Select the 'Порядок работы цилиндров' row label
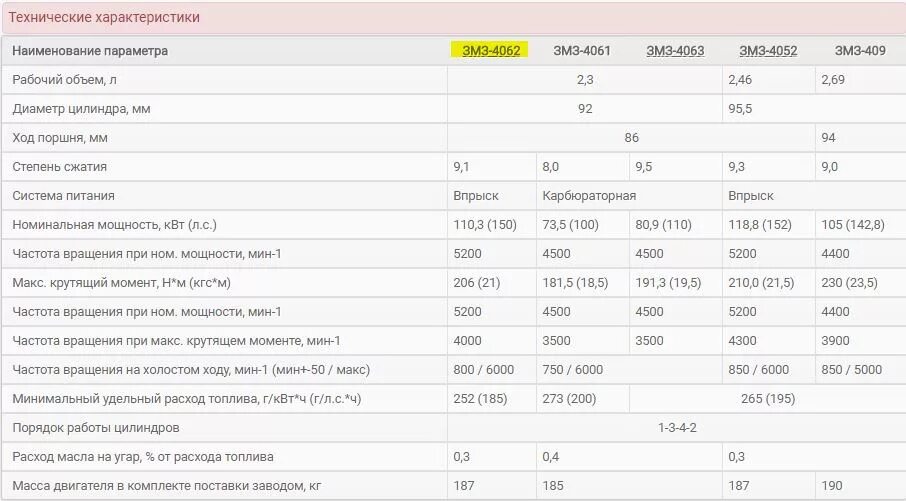 pos(96,428)
